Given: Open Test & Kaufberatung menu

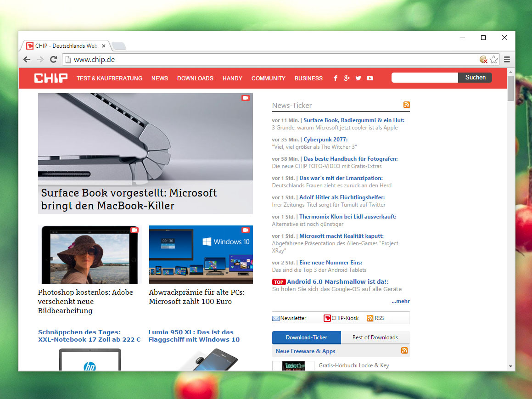Looking at the screenshot, I should click(110, 79).
